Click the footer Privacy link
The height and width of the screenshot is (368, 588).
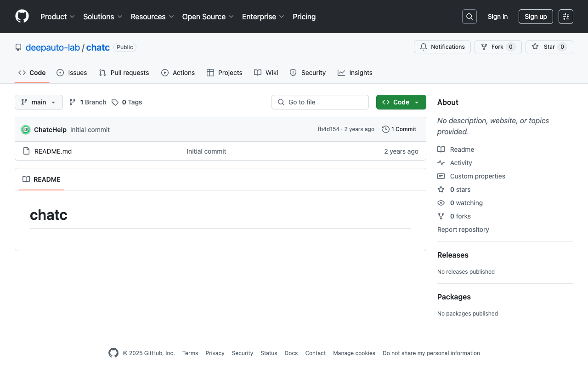[215, 353]
